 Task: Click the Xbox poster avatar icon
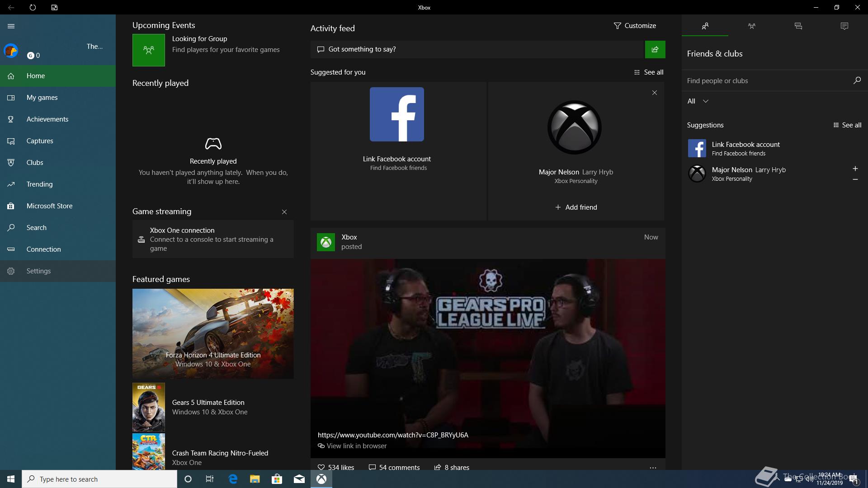[326, 242]
